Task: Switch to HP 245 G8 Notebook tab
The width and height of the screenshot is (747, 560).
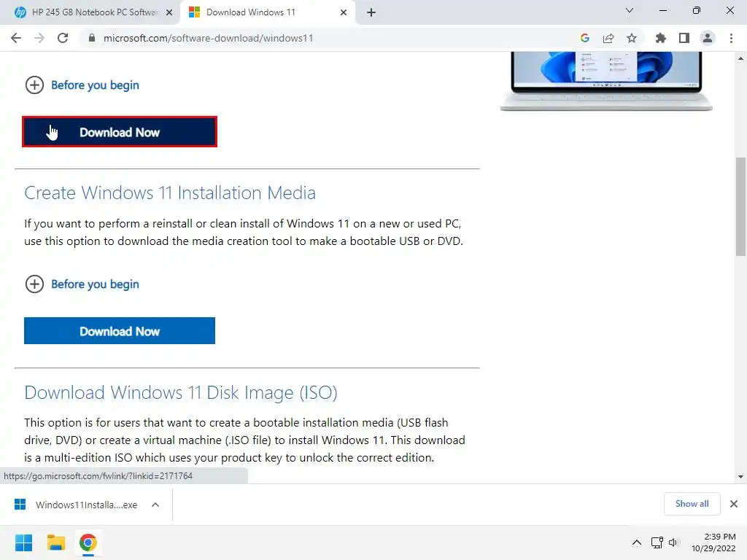Action: [90, 12]
